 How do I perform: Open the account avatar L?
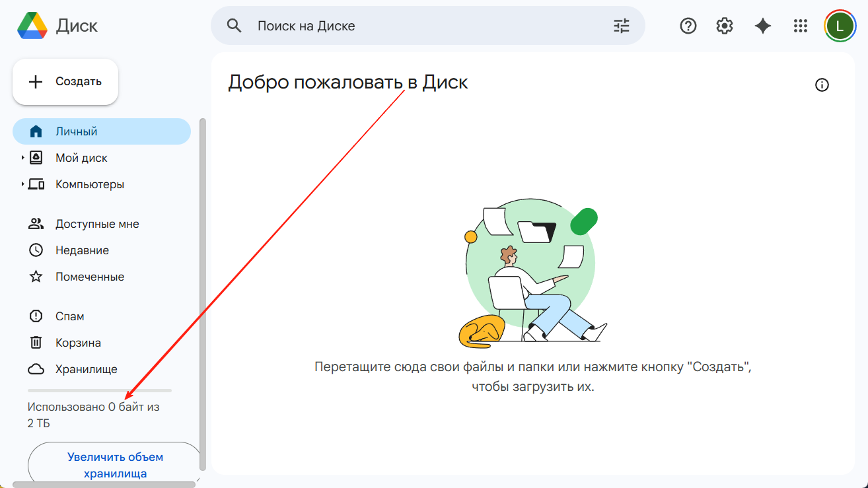point(840,26)
